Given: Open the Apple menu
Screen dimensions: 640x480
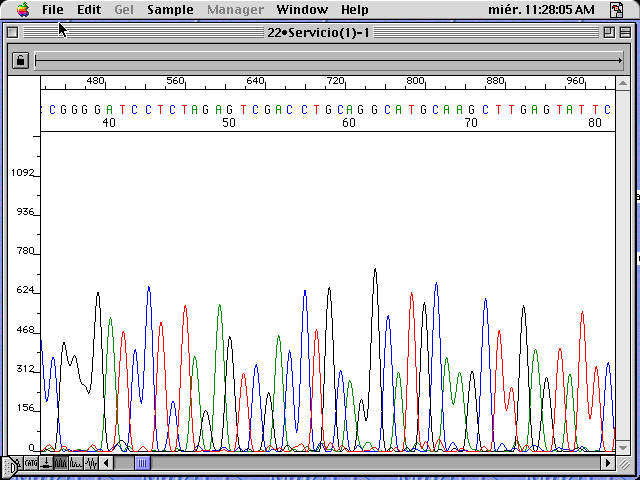Looking at the screenshot, I should (22, 10).
